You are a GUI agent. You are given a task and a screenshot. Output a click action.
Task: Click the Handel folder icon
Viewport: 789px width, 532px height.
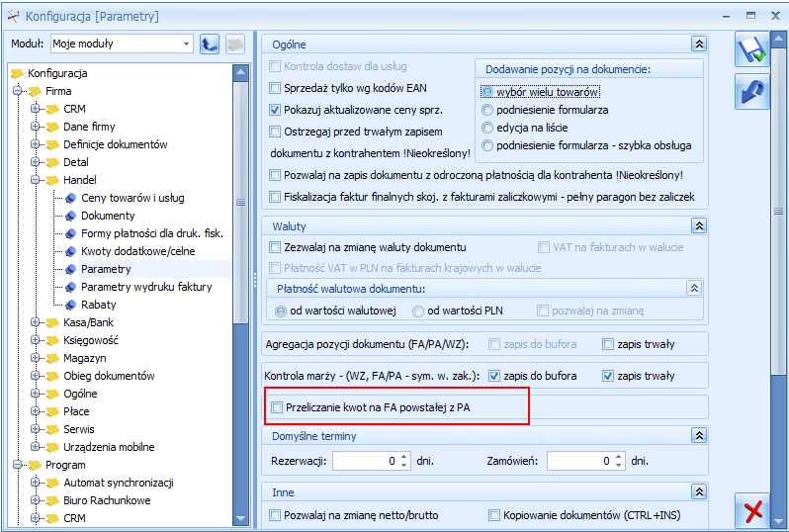(52, 180)
